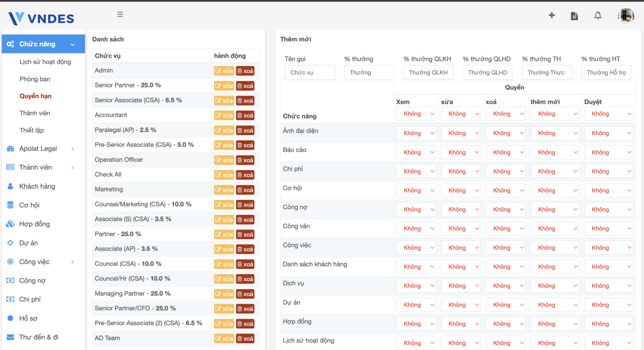Open the notifications bell
The image size is (644, 350).
pos(598,15)
